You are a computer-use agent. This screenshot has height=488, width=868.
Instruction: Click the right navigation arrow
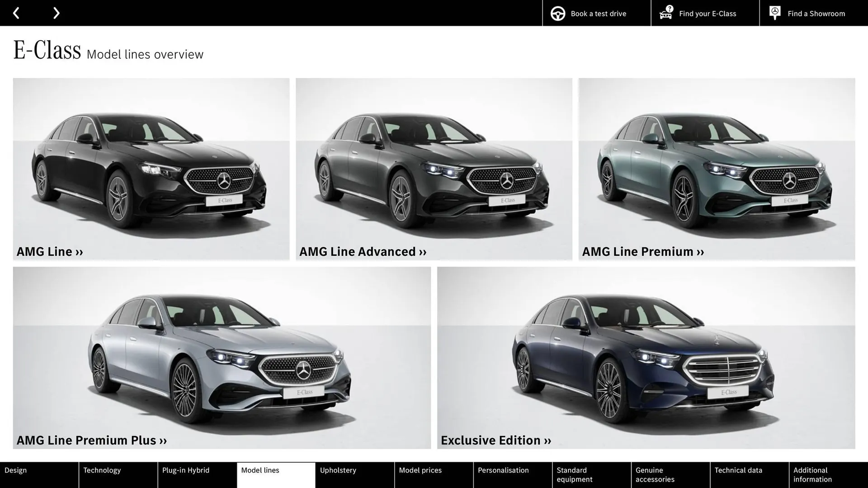tap(56, 13)
